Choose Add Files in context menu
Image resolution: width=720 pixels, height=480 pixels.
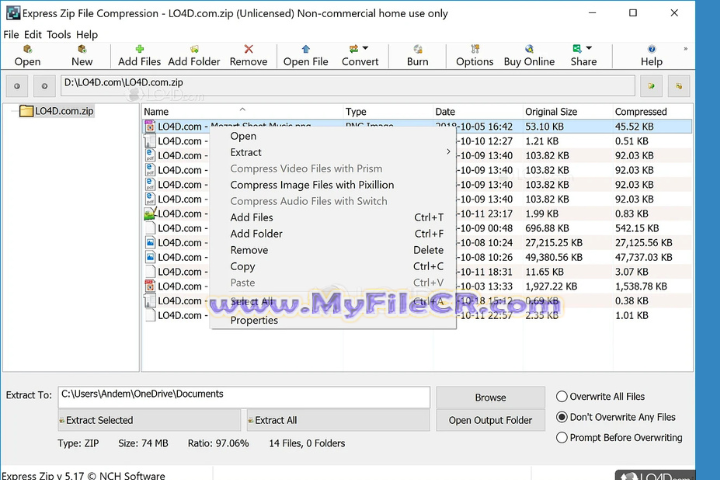coord(333,218)
